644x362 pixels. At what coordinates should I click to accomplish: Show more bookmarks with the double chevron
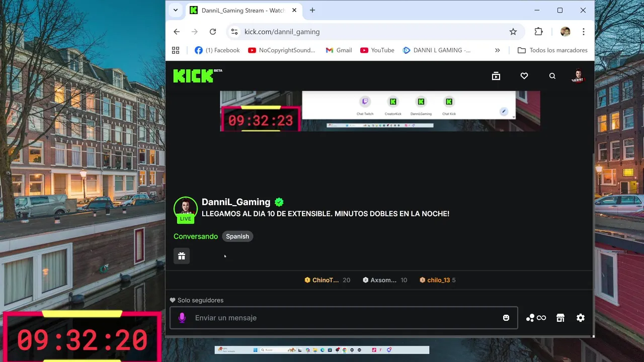pos(498,50)
